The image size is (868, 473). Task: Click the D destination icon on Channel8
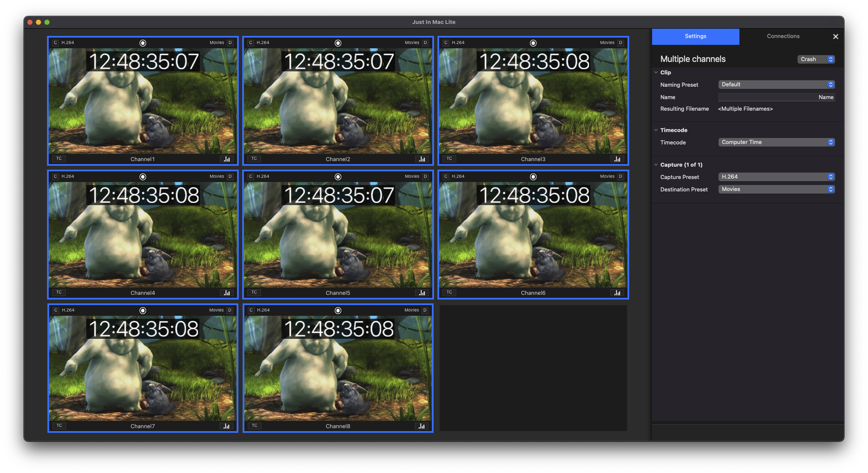point(425,310)
